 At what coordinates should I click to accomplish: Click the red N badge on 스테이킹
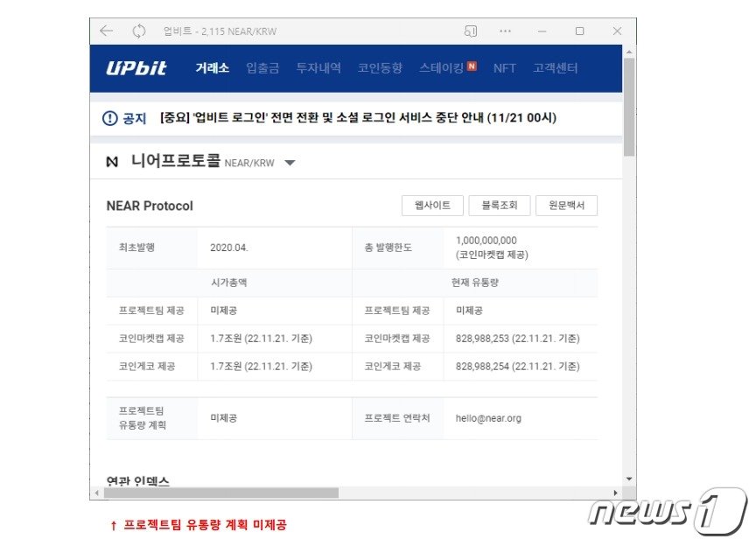[x=472, y=66]
